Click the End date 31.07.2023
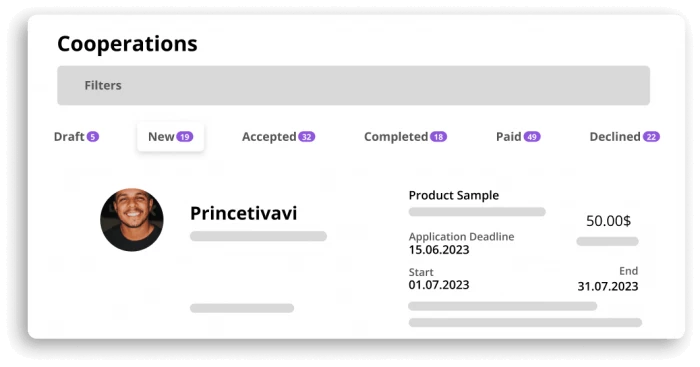Image resolution: width=700 pixels, height=367 pixels. pos(608,286)
